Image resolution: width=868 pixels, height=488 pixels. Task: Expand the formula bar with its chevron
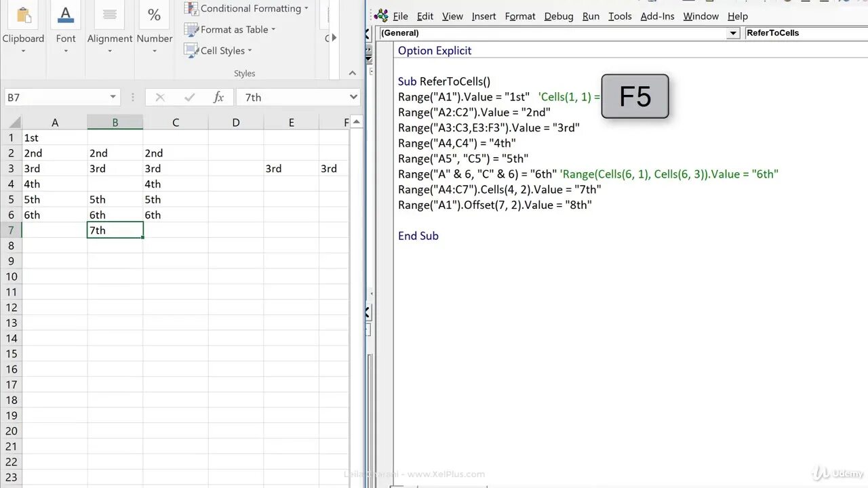tap(353, 98)
